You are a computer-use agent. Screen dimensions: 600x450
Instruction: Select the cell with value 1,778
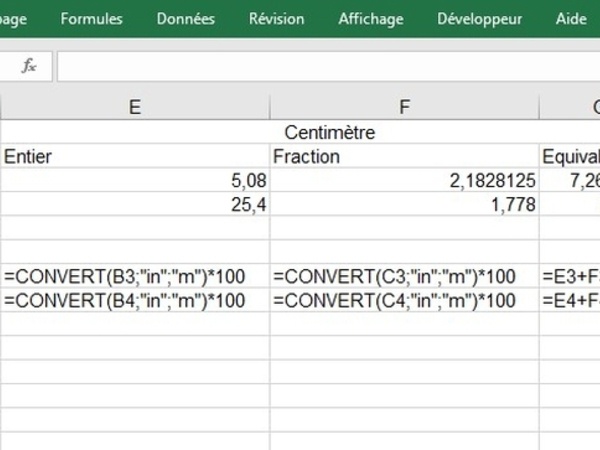pyautogui.click(x=404, y=205)
